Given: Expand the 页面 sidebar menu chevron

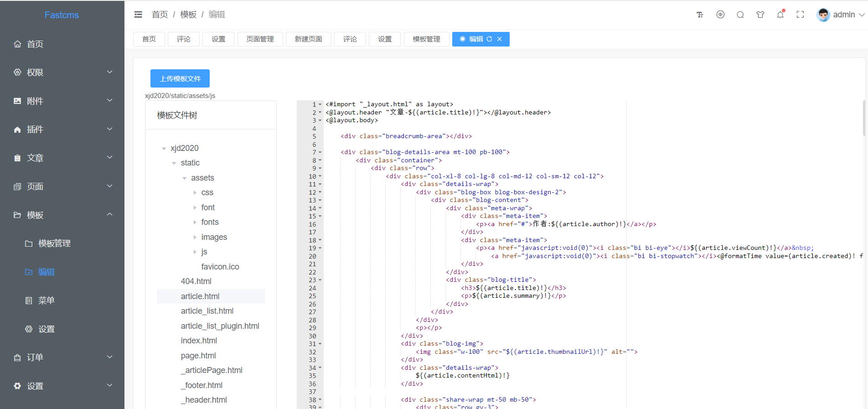Looking at the screenshot, I should pos(109,186).
